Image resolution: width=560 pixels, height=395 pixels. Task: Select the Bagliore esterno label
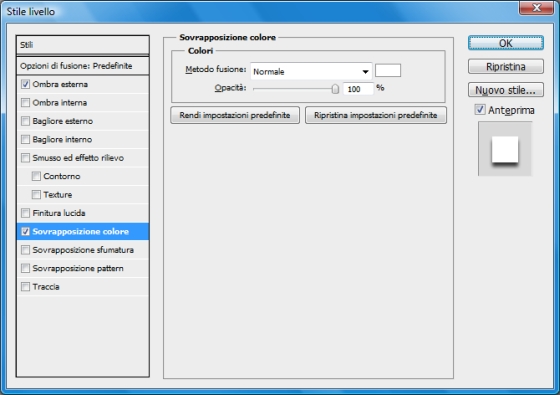tap(62, 121)
